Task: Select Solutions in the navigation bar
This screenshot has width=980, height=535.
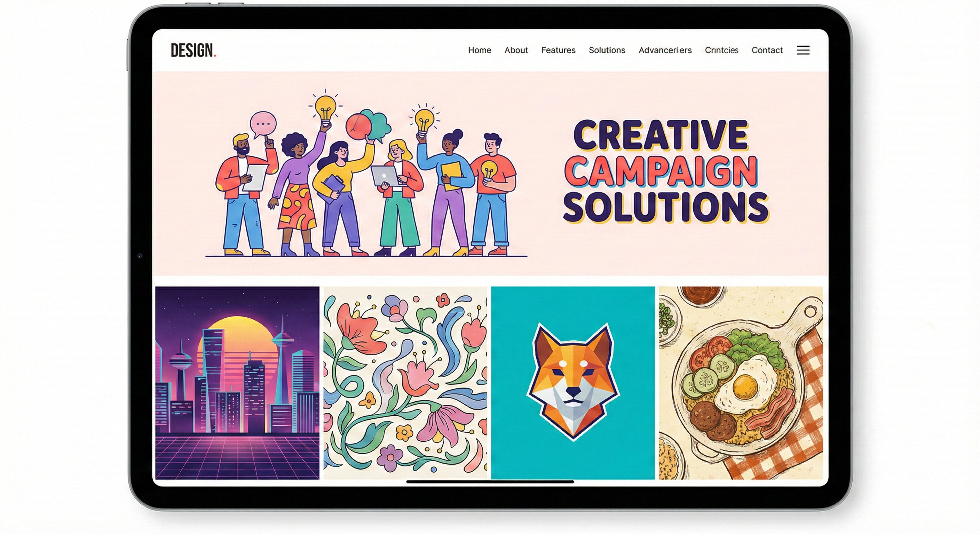Action: 607,50
